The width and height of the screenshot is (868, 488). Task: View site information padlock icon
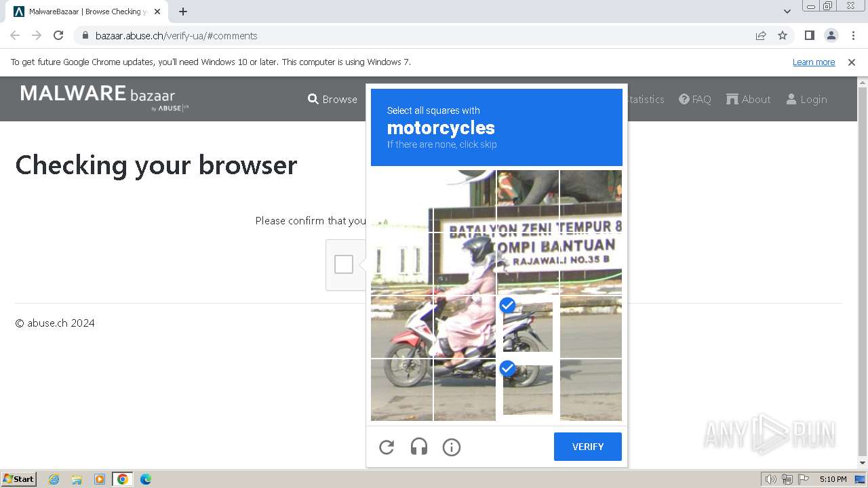point(85,35)
